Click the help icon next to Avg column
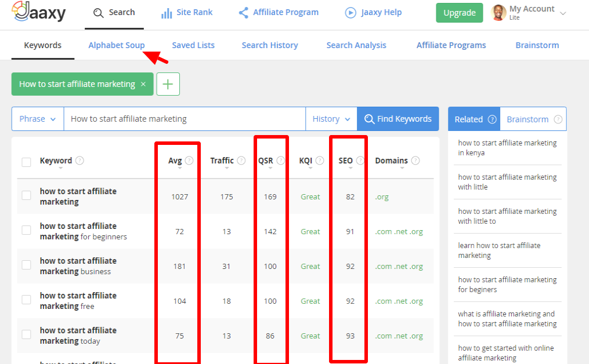This screenshot has height=364, width=589. [x=189, y=161]
